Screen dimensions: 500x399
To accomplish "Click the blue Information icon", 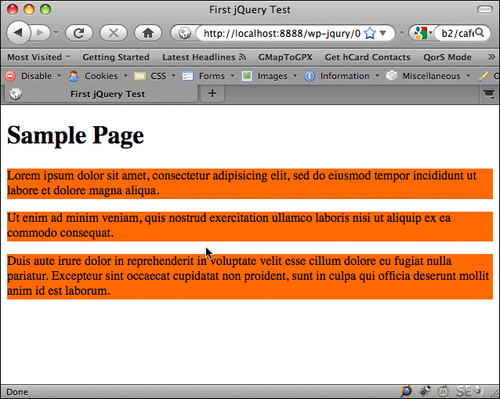I will (x=309, y=76).
